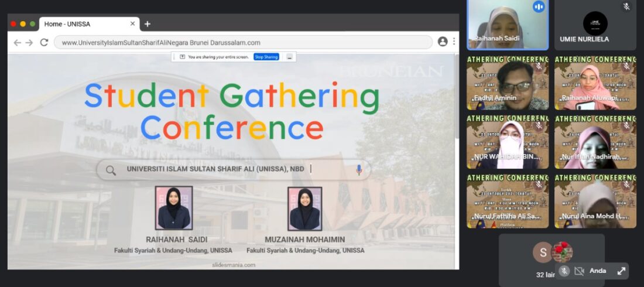Close the Home - UNISSA tab
The height and width of the screenshot is (287, 644).
133,24
